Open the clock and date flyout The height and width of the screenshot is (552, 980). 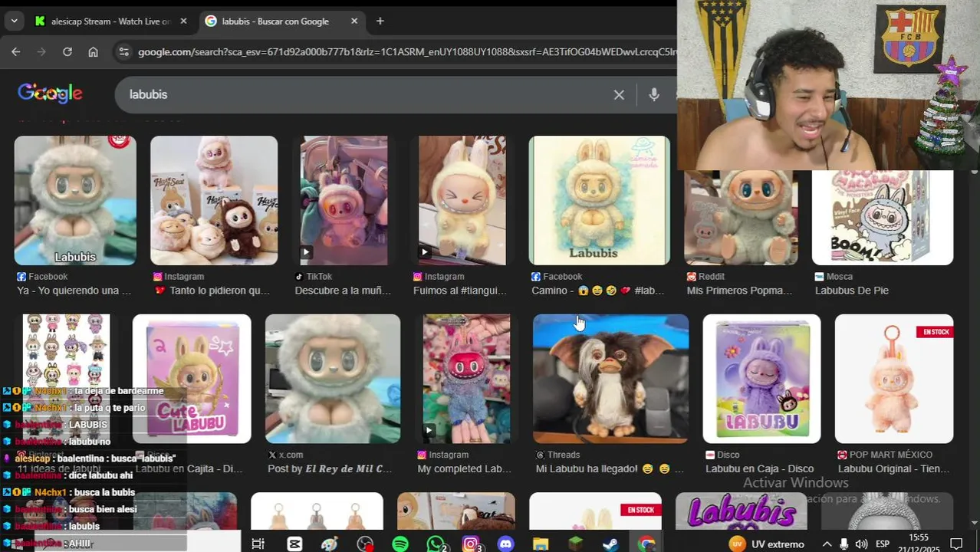(919, 544)
